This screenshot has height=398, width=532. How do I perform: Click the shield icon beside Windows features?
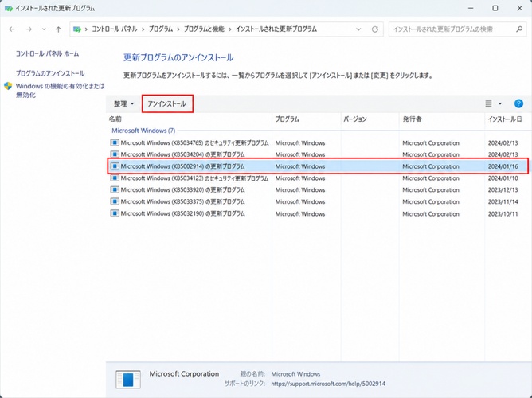pos(8,86)
